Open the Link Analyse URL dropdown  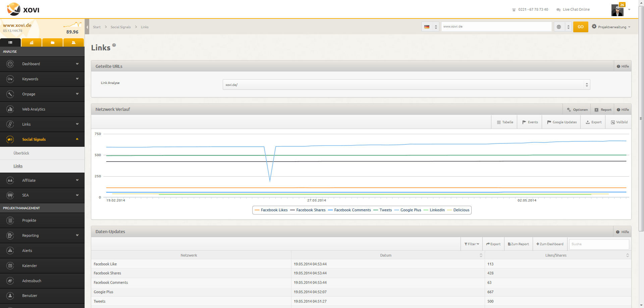point(406,85)
